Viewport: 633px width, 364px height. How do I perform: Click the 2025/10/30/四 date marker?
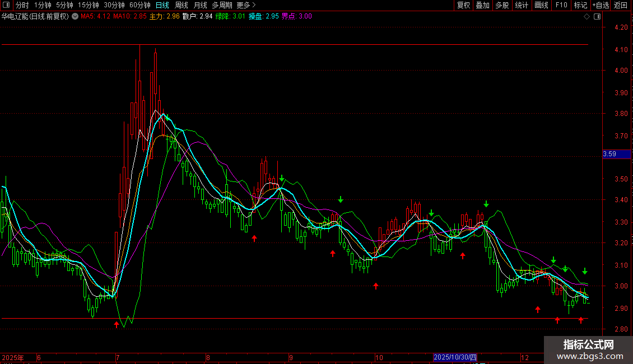tap(455, 357)
